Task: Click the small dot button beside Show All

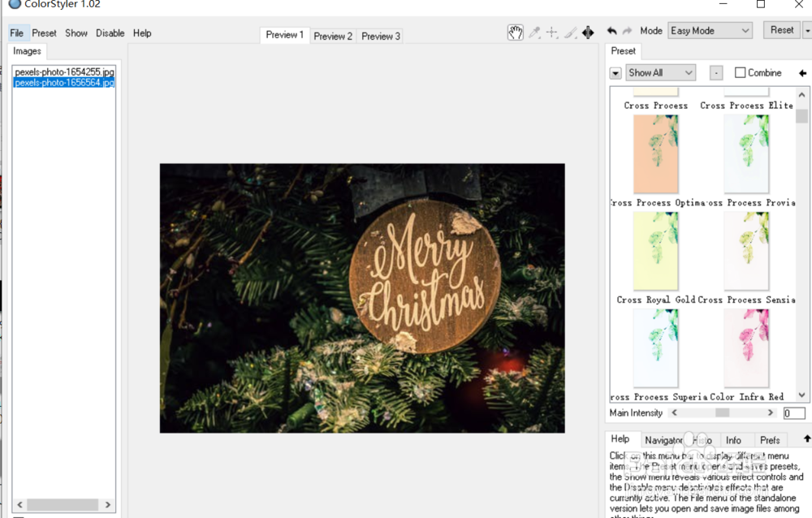Action: pos(716,73)
